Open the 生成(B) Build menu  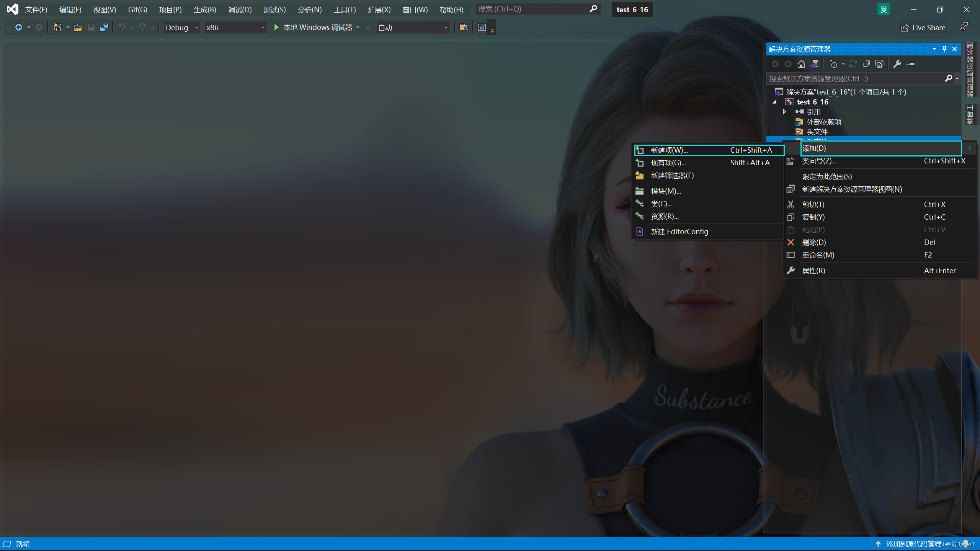[205, 10]
